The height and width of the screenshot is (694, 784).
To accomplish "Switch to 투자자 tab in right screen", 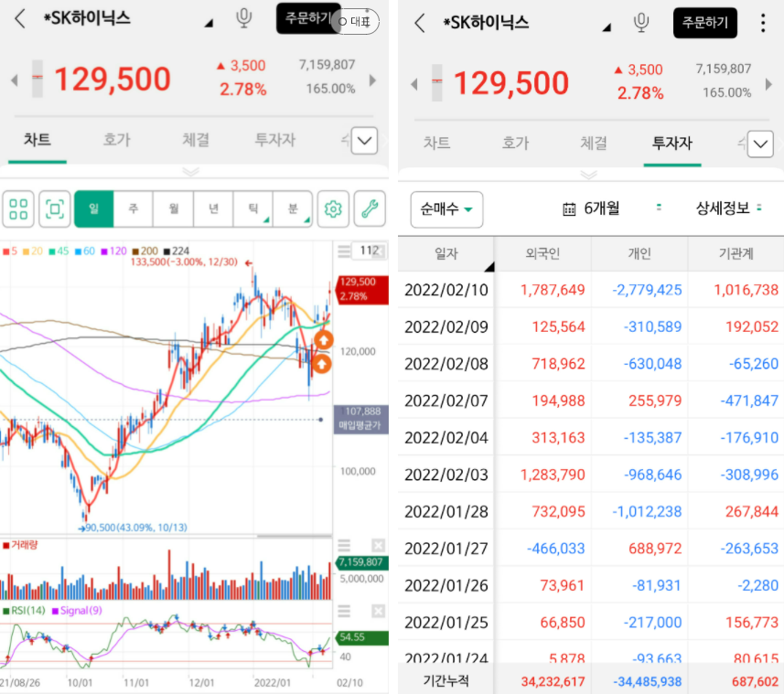I will tap(672, 144).
